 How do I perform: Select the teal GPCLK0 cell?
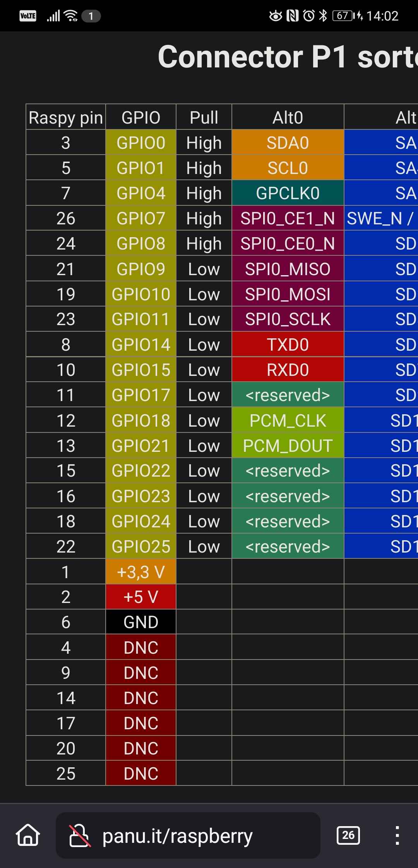[288, 193]
